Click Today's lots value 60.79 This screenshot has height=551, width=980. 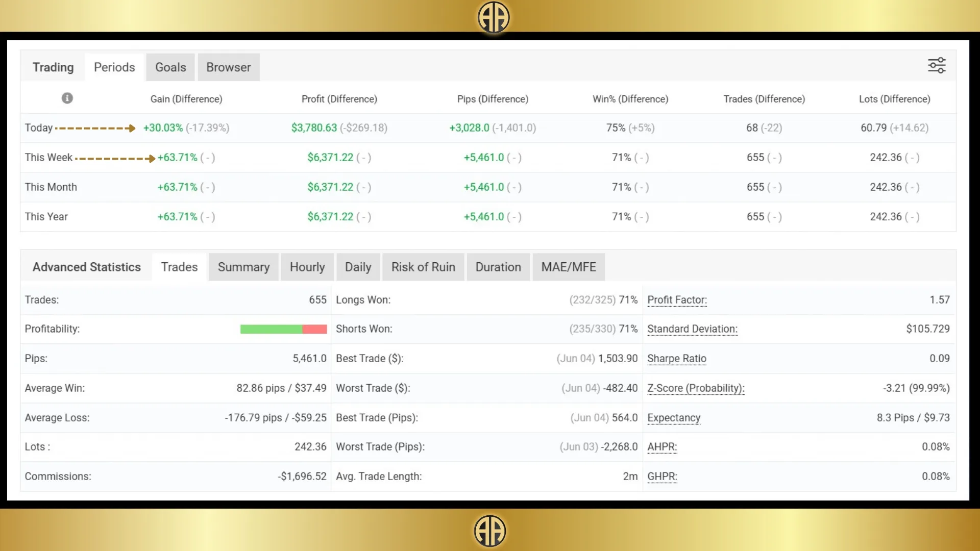click(x=873, y=128)
